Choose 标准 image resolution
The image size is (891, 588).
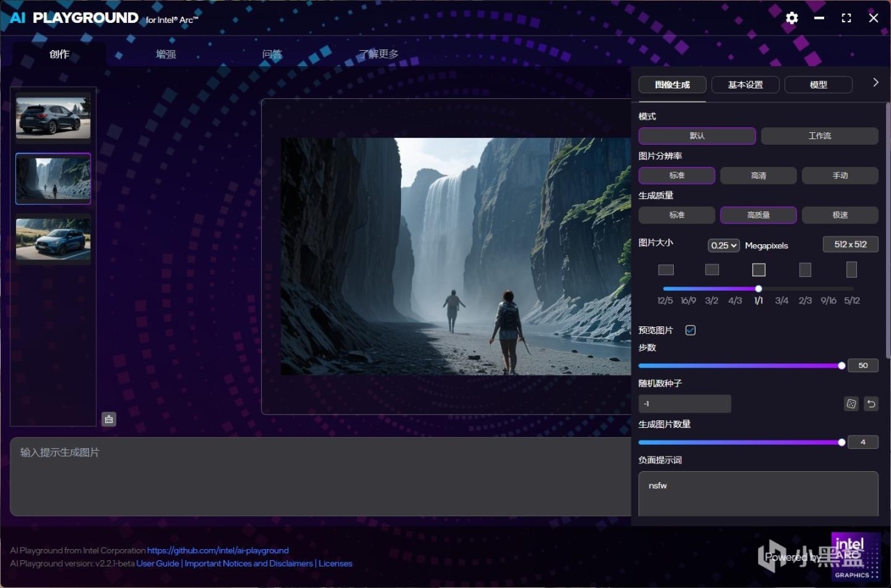click(x=677, y=175)
